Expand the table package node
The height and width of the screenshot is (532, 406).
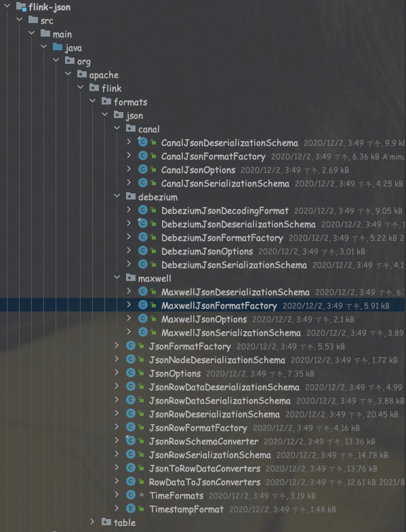coord(92,521)
